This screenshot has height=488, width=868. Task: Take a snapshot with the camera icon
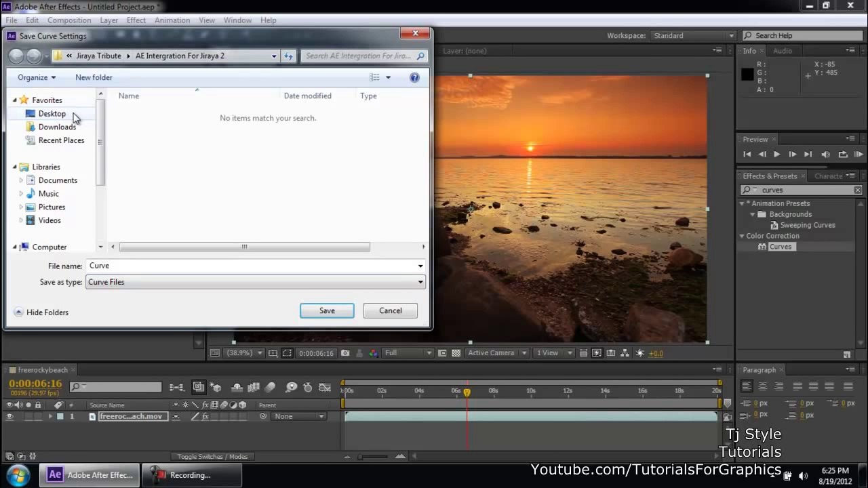click(x=345, y=353)
